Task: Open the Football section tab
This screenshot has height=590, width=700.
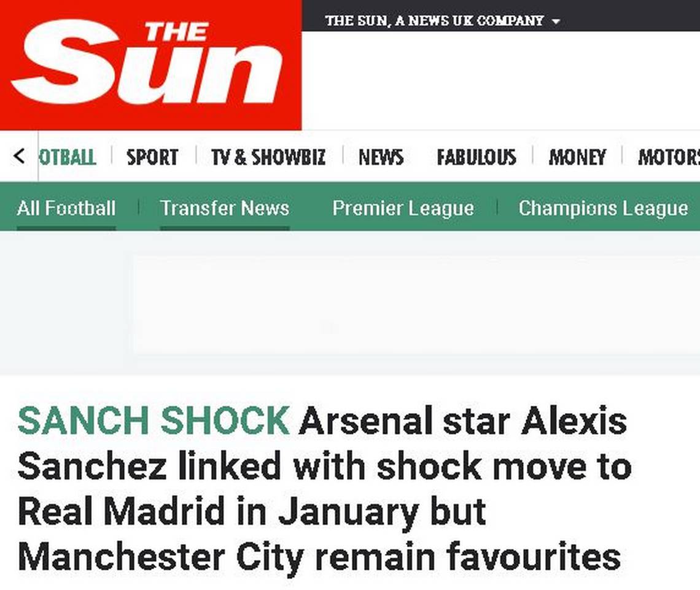Action: click(x=68, y=157)
